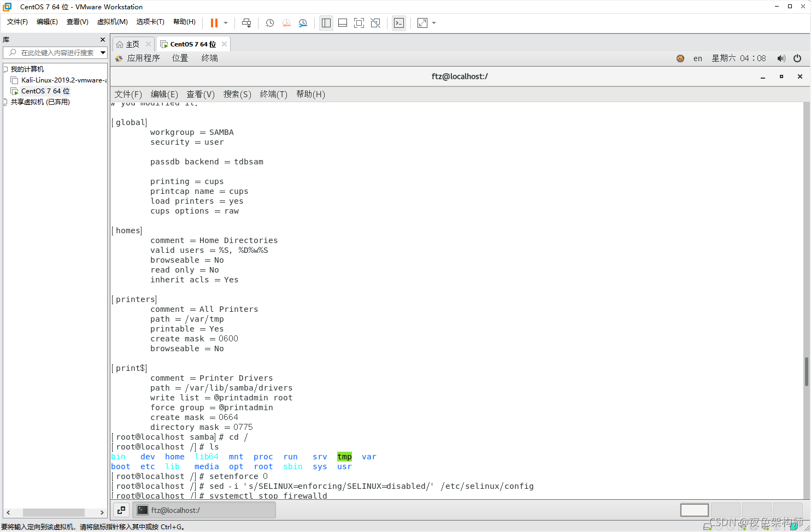The width and height of the screenshot is (811, 532).
Task: Open VMware 文件(F) menu
Action: pos(17,22)
